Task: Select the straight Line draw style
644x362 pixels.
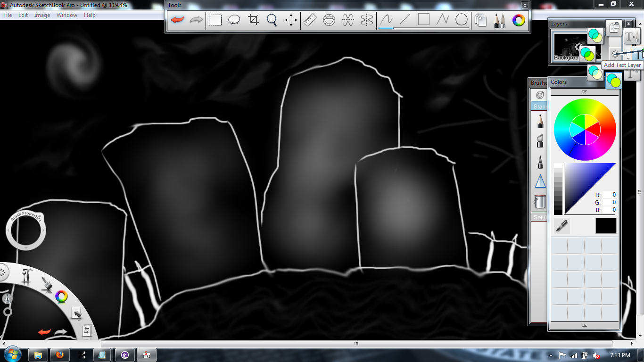Action: pyautogui.click(x=405, y=20)
